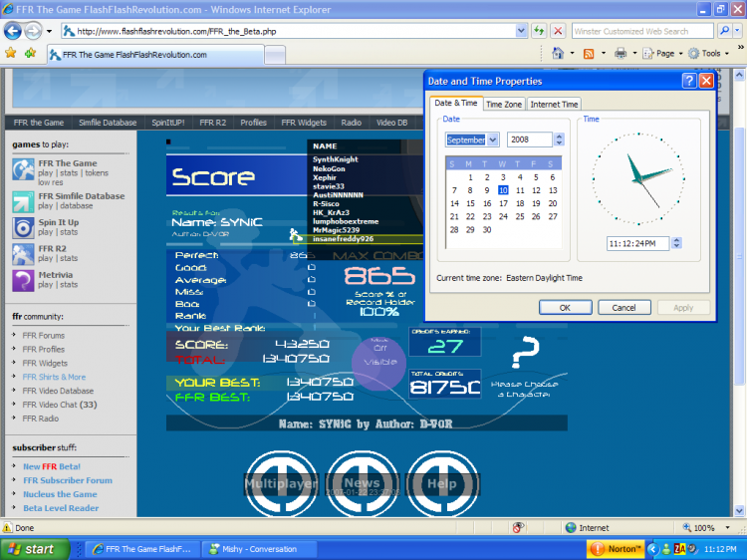Open the Spin It Up game icon

(x=24, y=228)
